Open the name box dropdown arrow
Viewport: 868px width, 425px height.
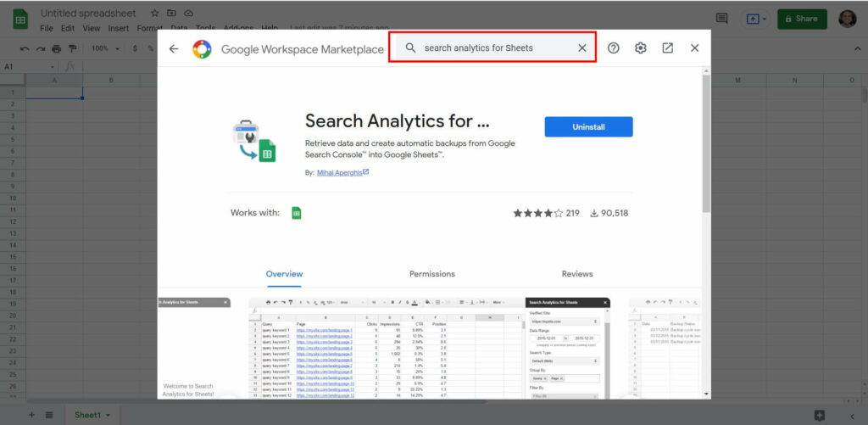tap(53, 67)
